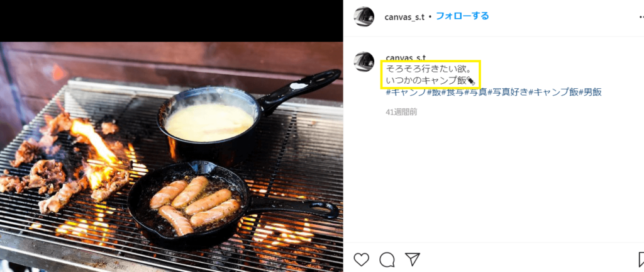The height and width of the screenshot is (272, 644).
Task: Share the post with the paper plane icon
Action: [413, 259]
